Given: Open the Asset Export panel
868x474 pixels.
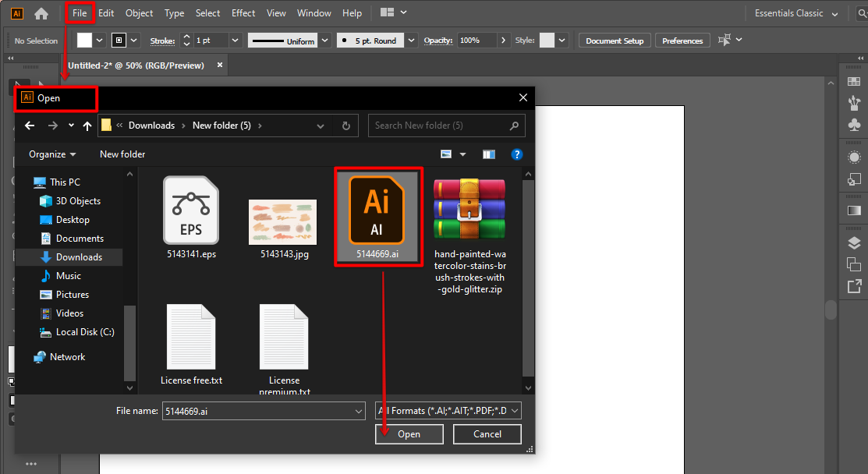Looking at the screenshot, I should tap(854, 286).
